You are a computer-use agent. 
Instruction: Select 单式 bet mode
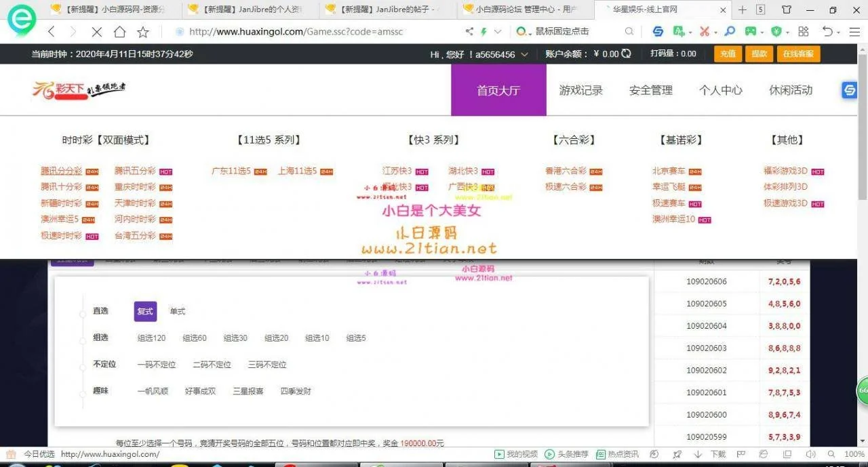[x=178, y=311]
